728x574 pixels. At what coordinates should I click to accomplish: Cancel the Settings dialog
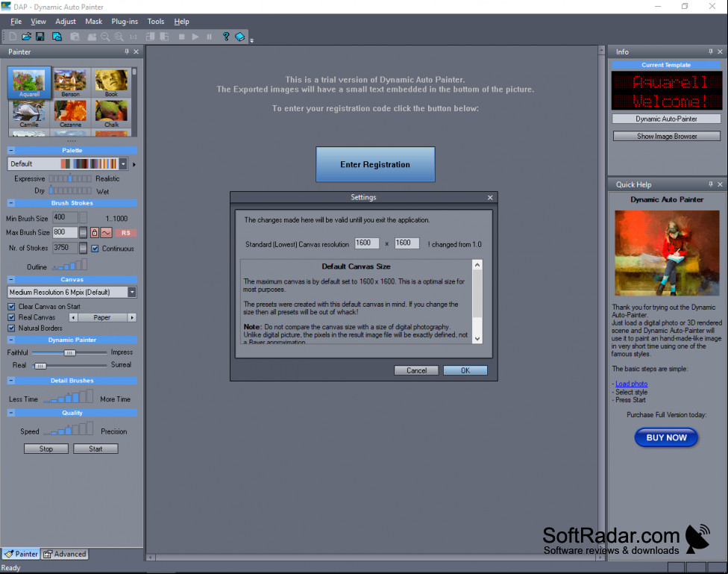click(x=416, y=370)
